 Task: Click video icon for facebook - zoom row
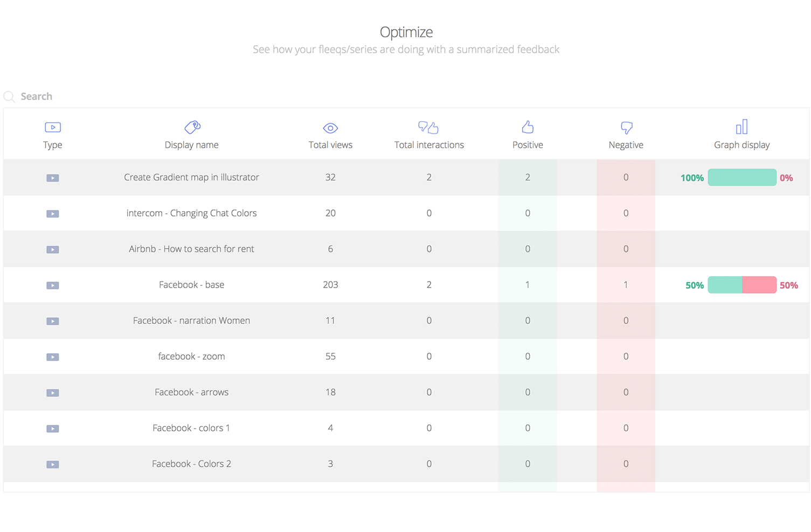(x=53, y=357)
